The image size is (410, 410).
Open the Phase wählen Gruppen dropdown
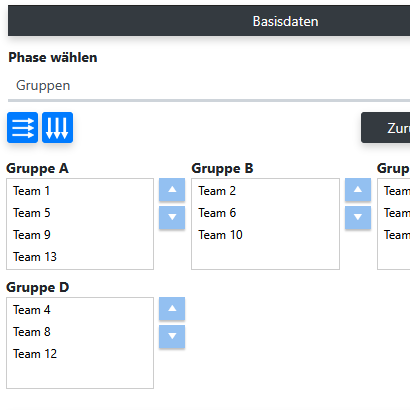(209, 86)
